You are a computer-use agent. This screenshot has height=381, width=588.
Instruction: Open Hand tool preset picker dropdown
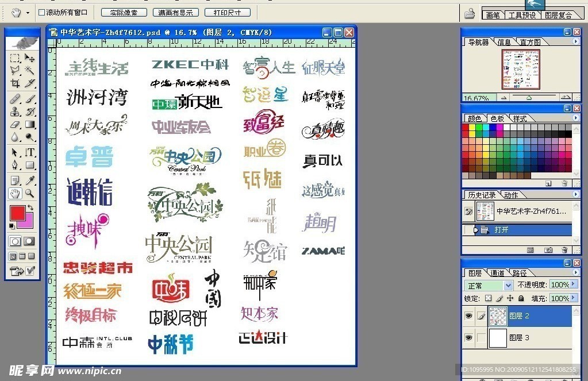28,13
